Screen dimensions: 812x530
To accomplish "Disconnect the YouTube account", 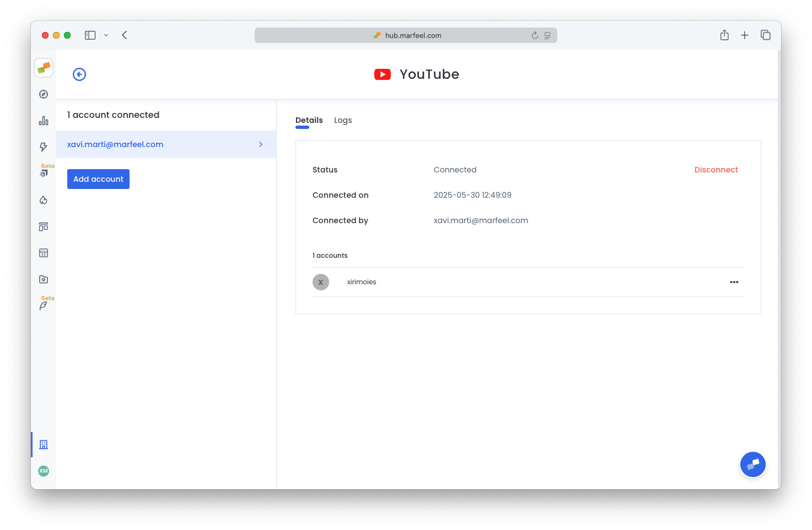I will click(x=716, y=169).
